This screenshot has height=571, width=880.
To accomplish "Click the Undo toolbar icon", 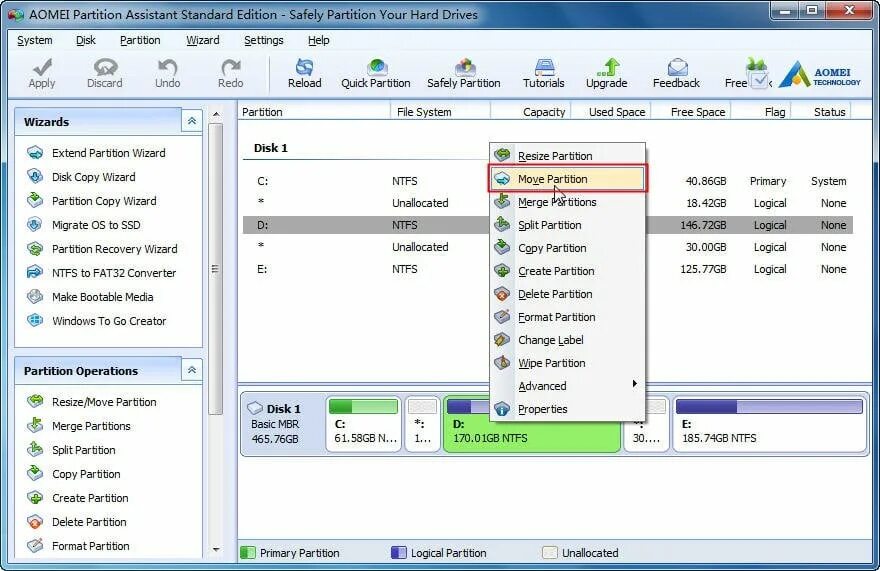I will [167, 74].
